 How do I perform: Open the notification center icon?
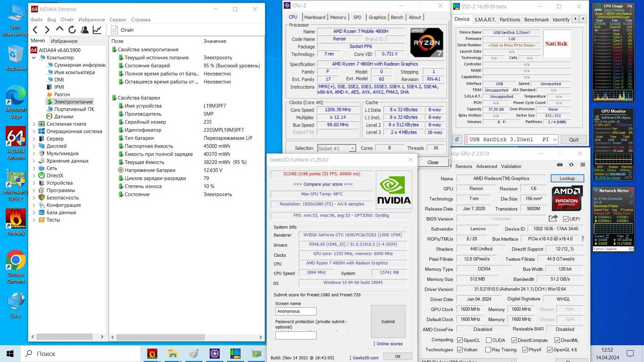pos(630,354)
